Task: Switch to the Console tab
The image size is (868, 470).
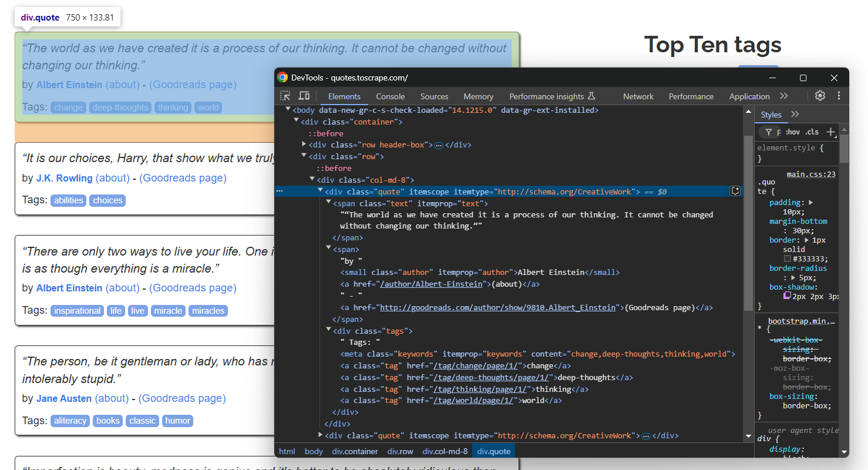Action: 390,96
